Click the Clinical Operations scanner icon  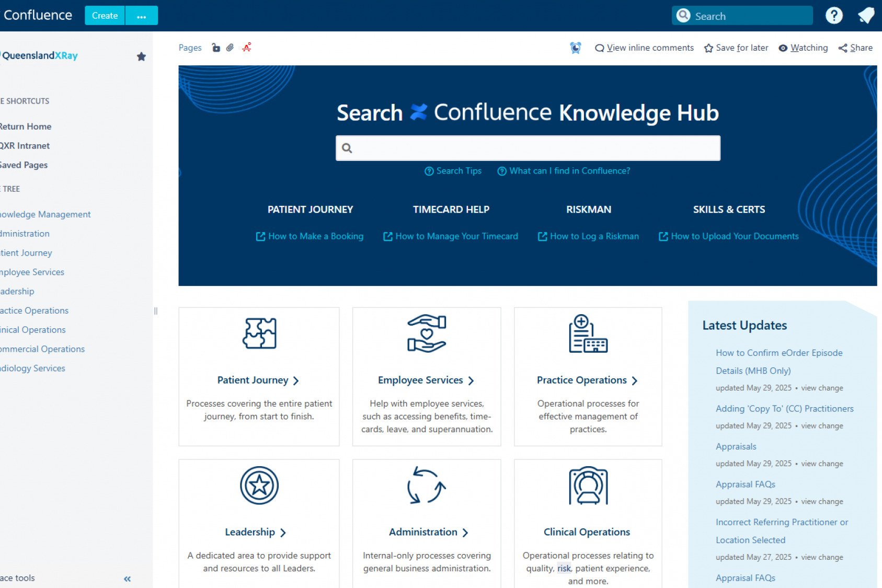[588, 486]
